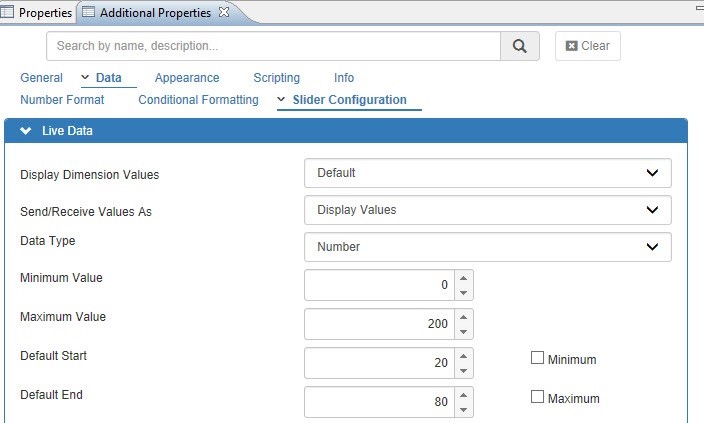
Task: Open the Send/Receive Values As dropdown
Action: pos(487,210)
